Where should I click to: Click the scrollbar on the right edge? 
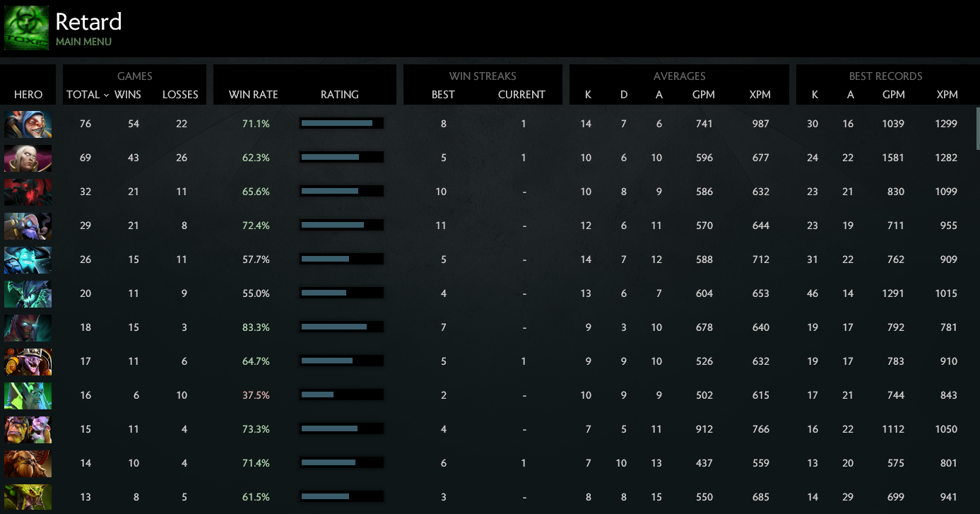976,127
